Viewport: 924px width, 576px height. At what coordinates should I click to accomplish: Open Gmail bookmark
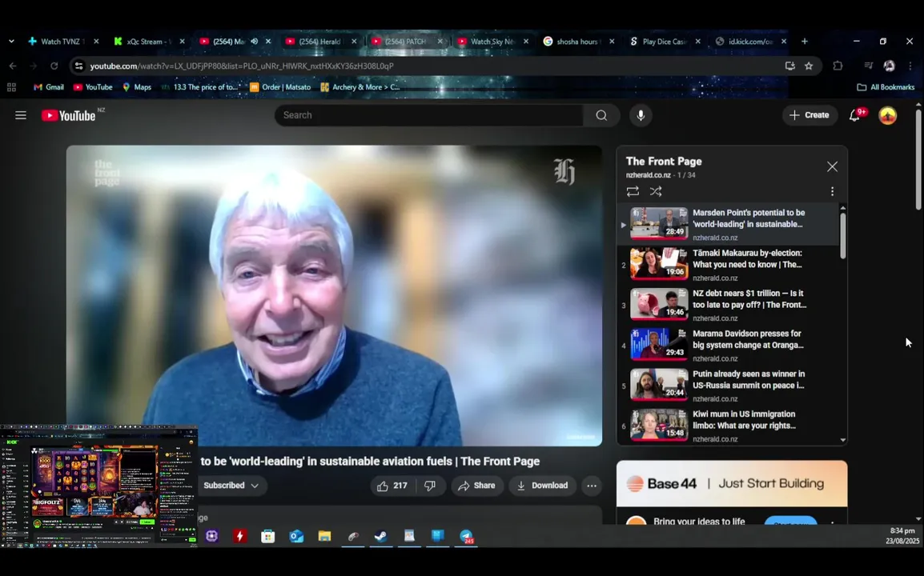[48, 87]
